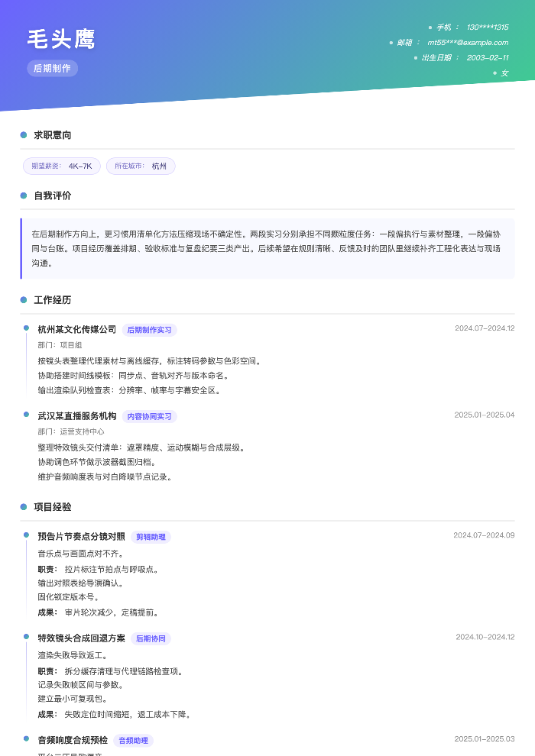Click project title 音频响度合规预检

[73, 740]
